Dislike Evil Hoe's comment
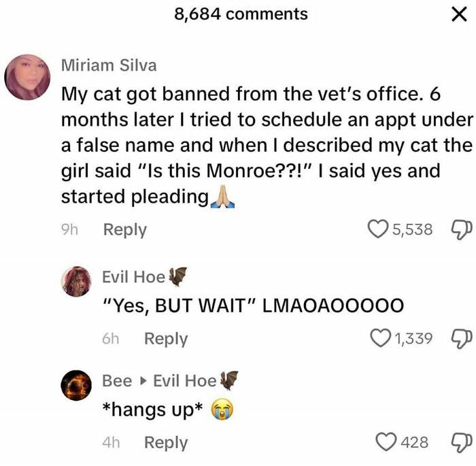This screenshot has width=476, height=466. pyautogui.click(x=462, y=339)
